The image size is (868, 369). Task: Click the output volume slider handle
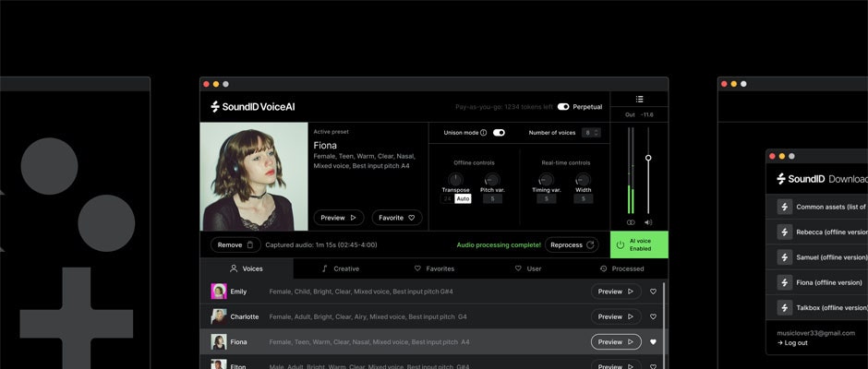coord(648,158)
